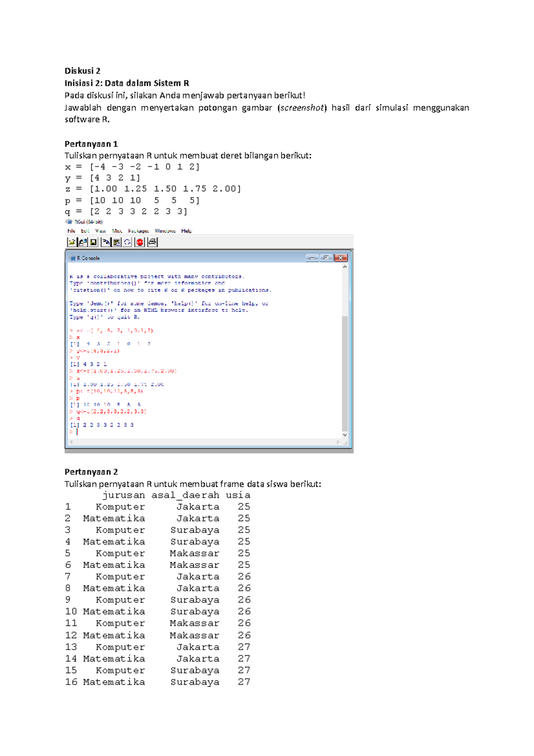Open the File menu in RGui
The height and width of the screenshot is (756, 534).
coord(71,231)
